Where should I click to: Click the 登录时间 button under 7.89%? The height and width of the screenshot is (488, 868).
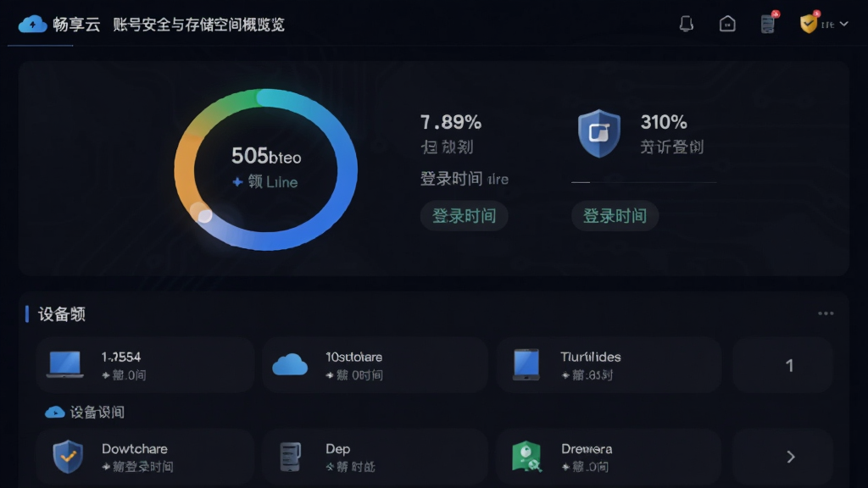[x=464, y=216]
